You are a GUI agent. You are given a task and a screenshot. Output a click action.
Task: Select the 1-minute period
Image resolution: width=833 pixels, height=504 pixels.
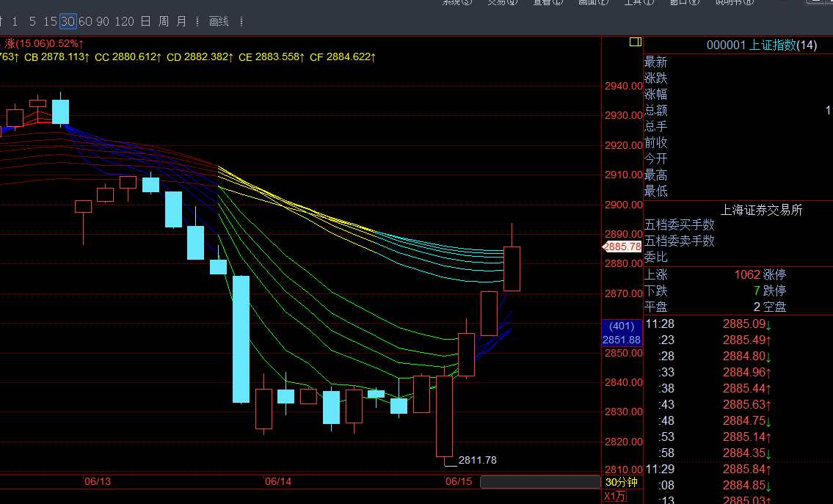pos(15,21)
